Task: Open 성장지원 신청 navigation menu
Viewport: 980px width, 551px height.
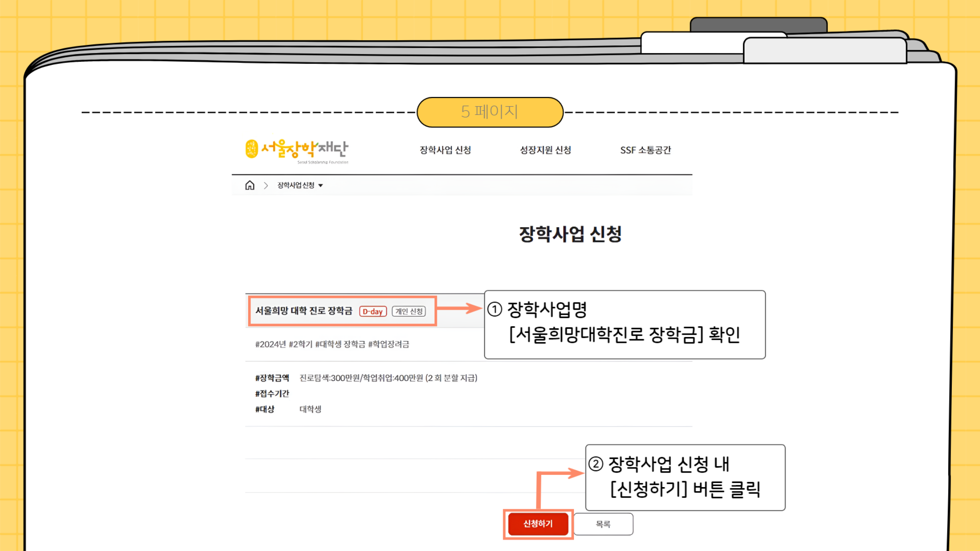Action: (545, 150)
